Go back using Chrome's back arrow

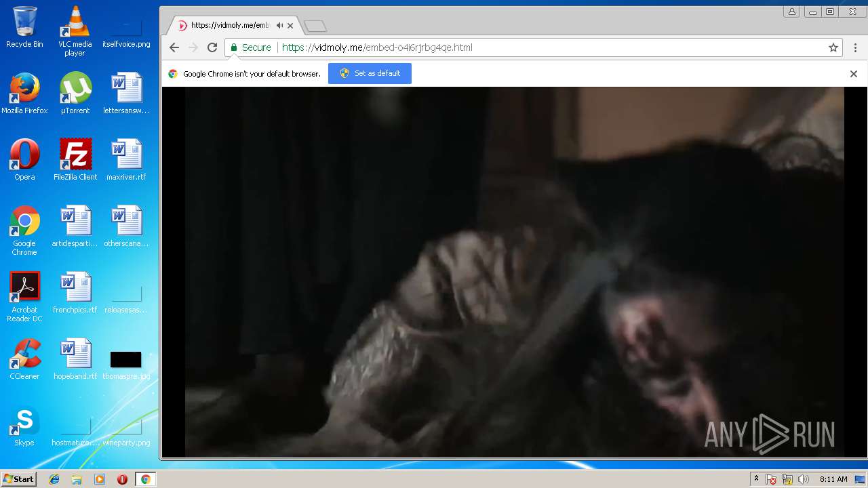[174, 47]
